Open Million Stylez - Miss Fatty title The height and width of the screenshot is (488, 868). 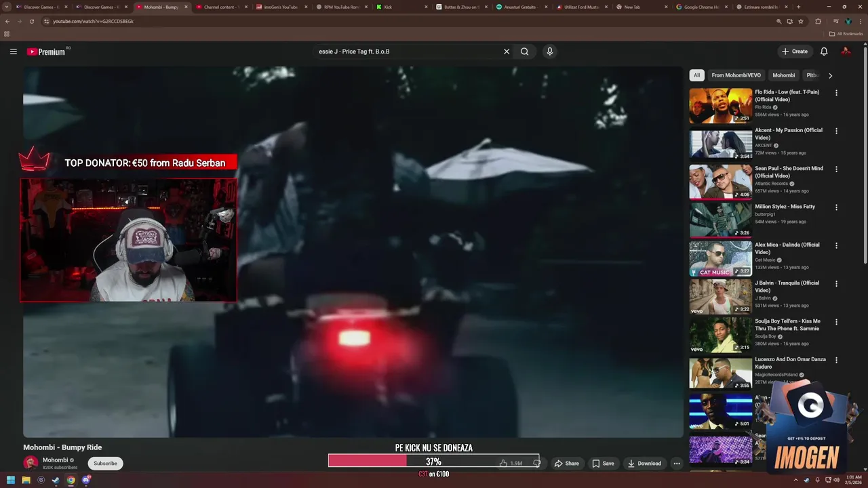click(x=785, y=207)
